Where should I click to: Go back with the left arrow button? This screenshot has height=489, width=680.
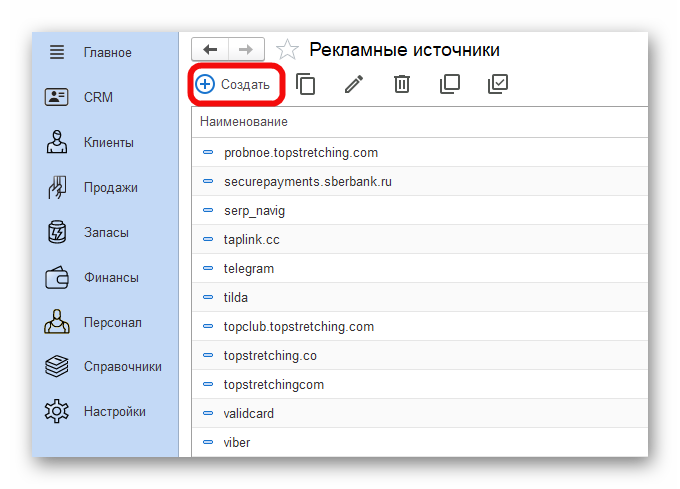click(x=210, y=49)
